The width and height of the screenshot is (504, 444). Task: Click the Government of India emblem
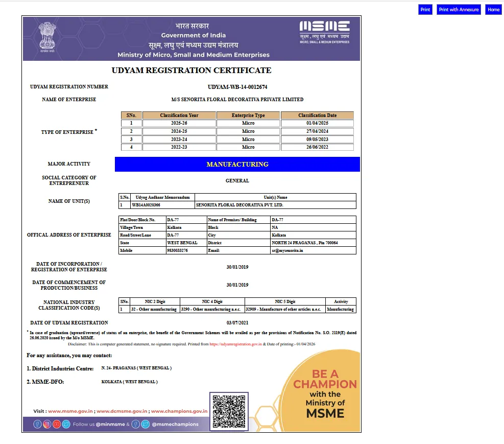click(47, 37)
